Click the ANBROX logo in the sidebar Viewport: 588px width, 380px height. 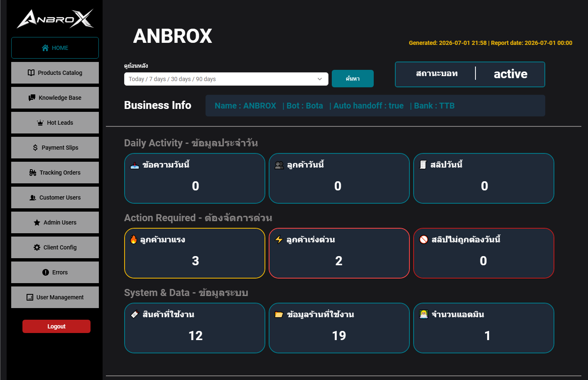pyautogui.click(x=55, y=19)
